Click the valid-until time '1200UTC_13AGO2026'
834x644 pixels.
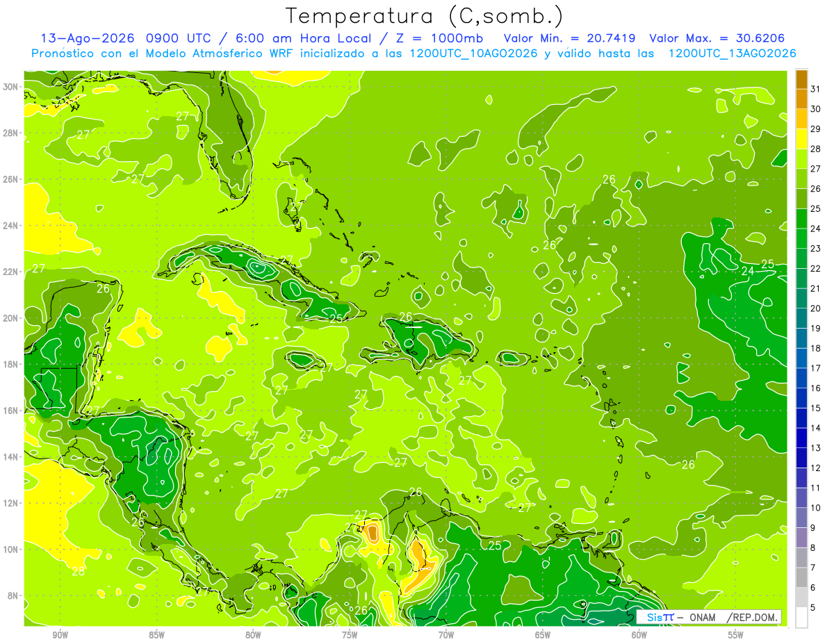(x=732, y=53)
